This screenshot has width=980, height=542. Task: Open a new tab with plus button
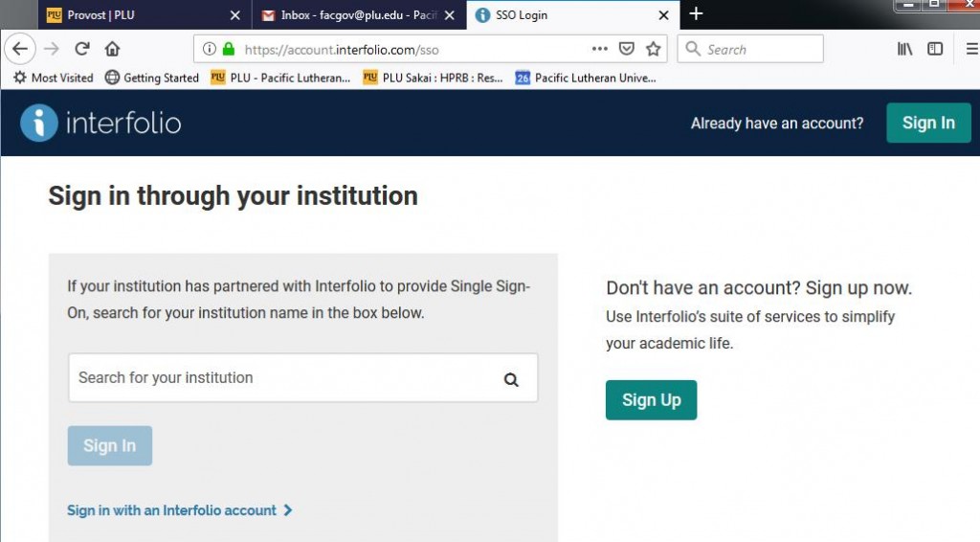point(696,13)
